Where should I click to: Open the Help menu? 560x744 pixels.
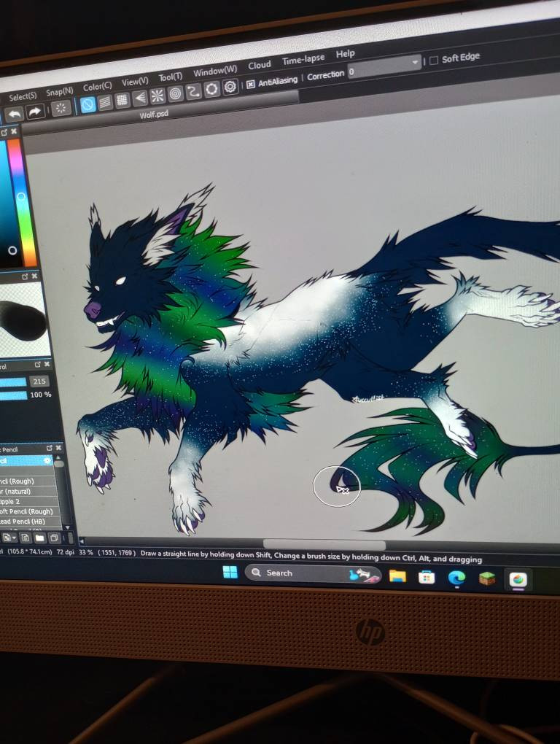[x=345, y=54]
